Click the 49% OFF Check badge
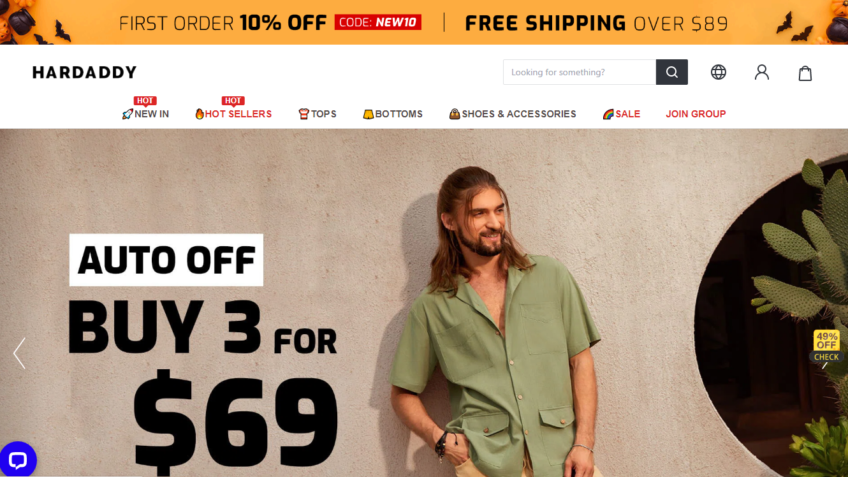The width and height of the screenshot is (848, 477). tap(826, 346)
